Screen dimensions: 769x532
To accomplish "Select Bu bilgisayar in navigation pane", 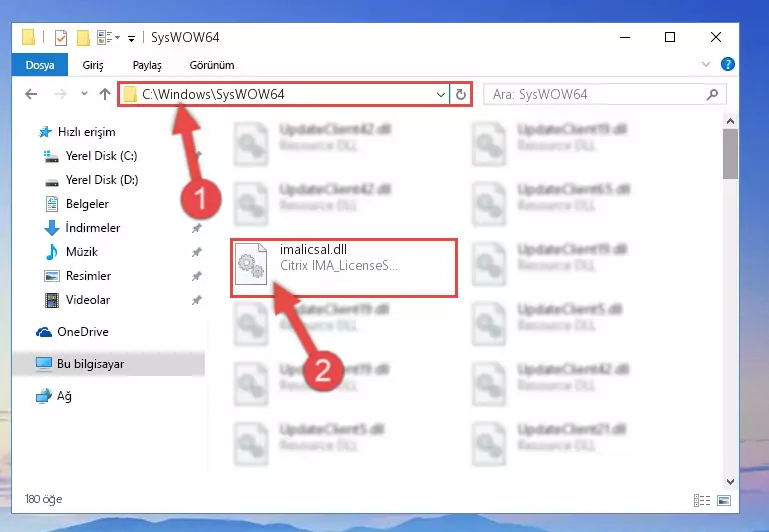I will 90,364.
